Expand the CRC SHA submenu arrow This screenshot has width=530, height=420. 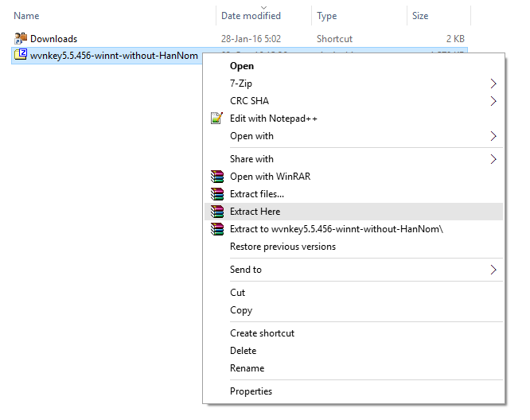point(493,101)
